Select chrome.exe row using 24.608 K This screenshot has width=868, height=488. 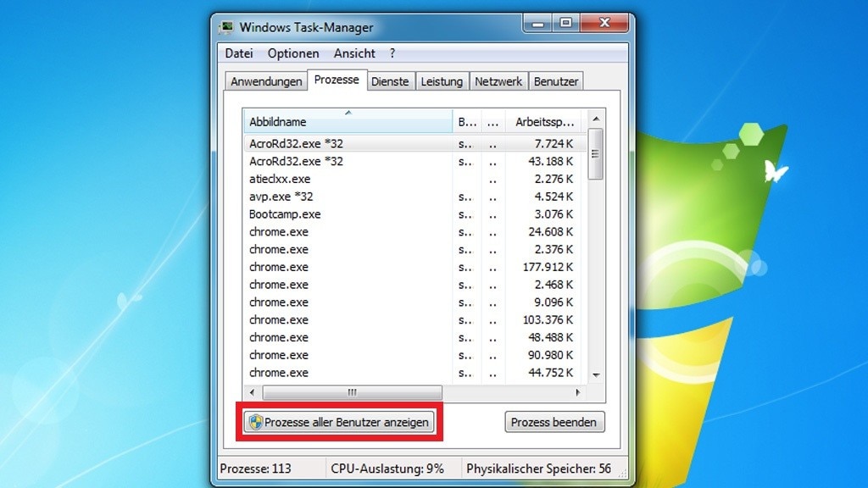click(414, 232)
